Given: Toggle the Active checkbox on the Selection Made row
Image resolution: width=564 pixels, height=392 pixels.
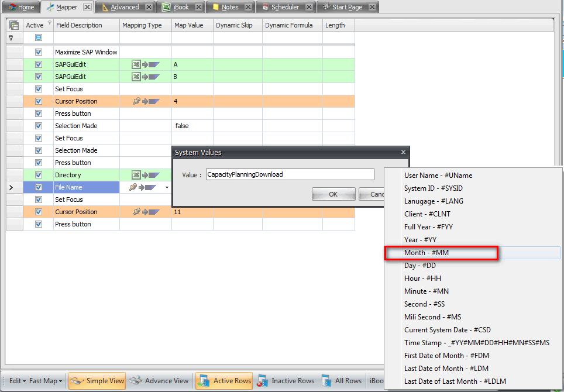Looking at the screenshot, I should (38, 125).
